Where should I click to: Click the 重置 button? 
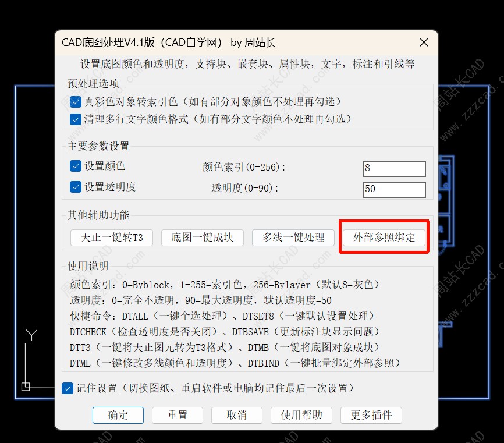(x=178, y=415)
